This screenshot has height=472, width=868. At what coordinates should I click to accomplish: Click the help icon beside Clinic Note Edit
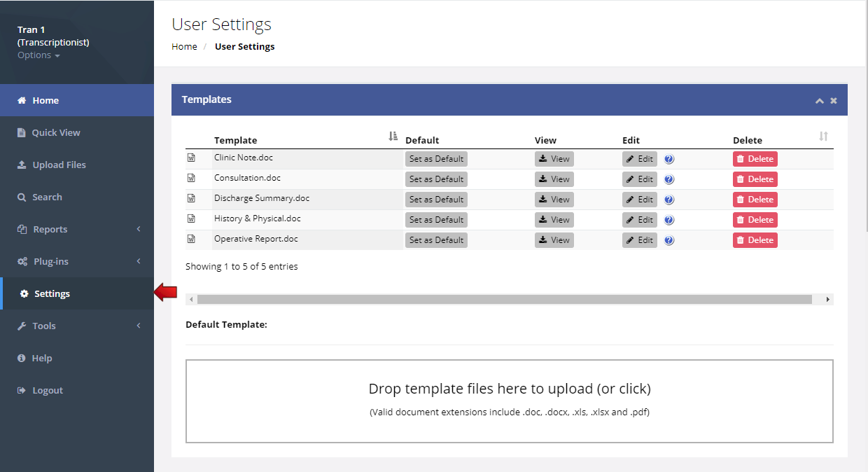(x=669, y=159)
